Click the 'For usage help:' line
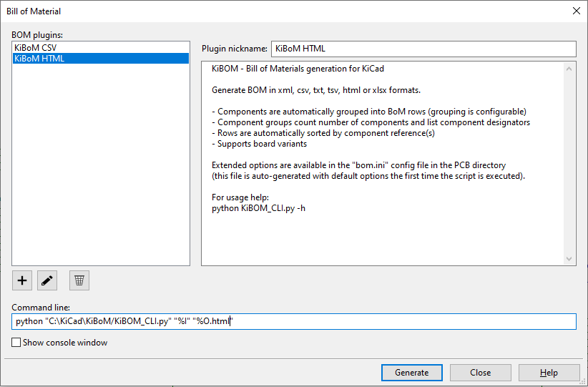588x387 pixels. pos(240,197)
